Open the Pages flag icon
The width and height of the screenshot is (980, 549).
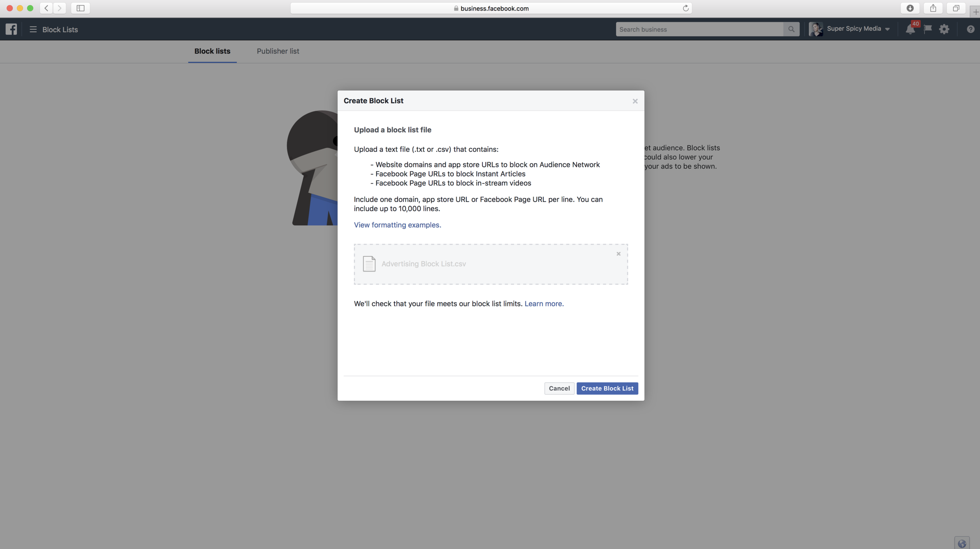(x=927, y=29)
